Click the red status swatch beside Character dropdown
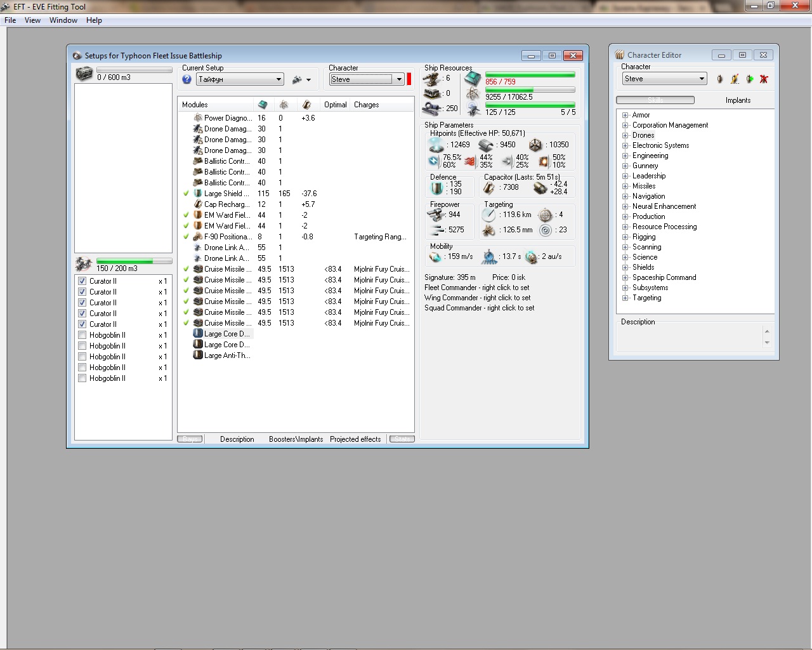Image resolution: width=812 pixels, height=650 pixels. pyautogui.click(x=409, y=79)
